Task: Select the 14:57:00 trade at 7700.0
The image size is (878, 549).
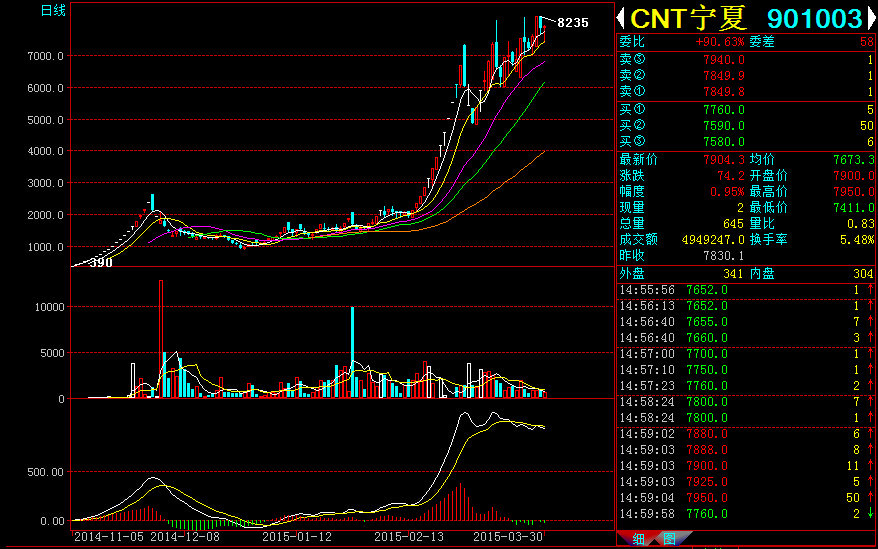Action: click(x=746, y=354)
